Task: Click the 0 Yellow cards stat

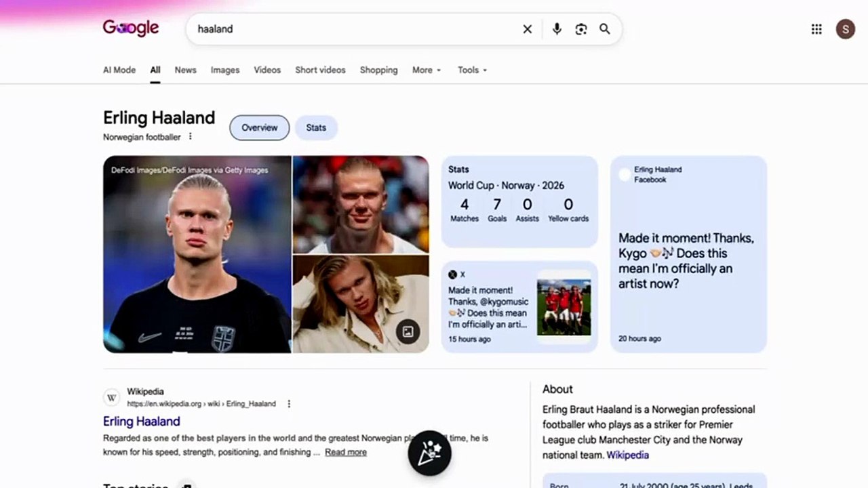Action: click(x=568, y=210)
